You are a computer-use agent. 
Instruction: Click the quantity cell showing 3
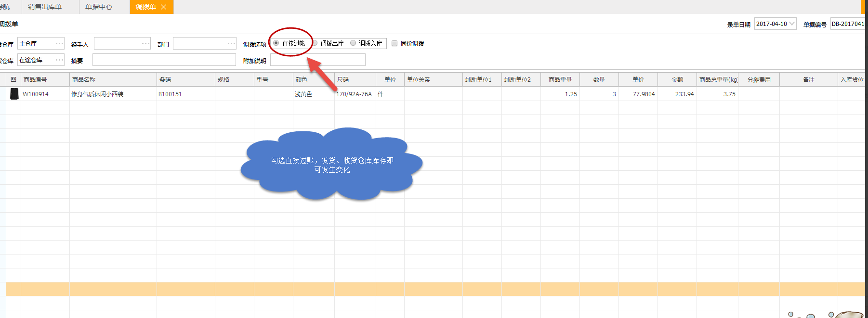599,94
